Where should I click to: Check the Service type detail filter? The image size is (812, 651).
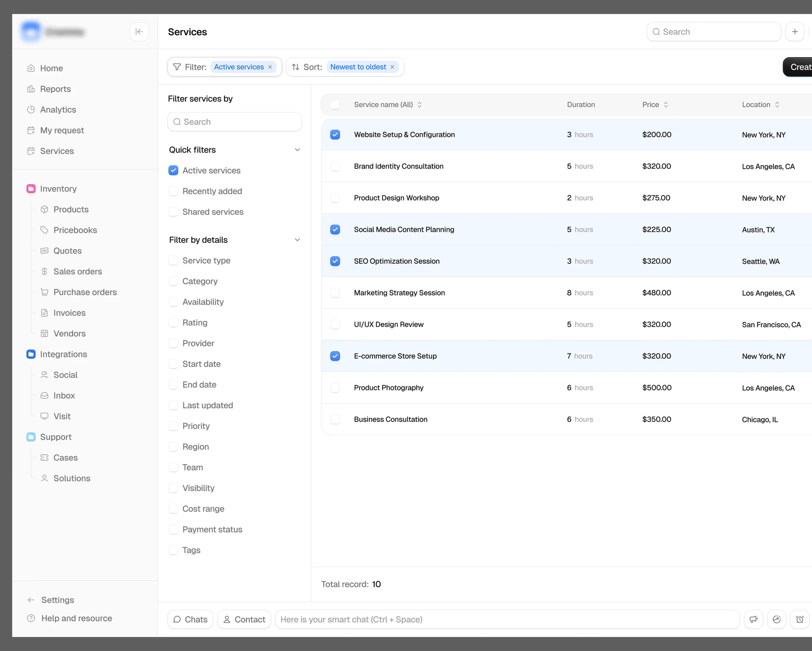(173, 261)
